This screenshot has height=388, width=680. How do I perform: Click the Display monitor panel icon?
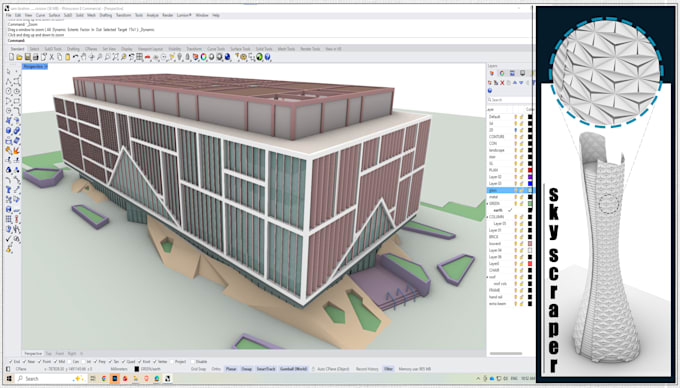[523, 73]
